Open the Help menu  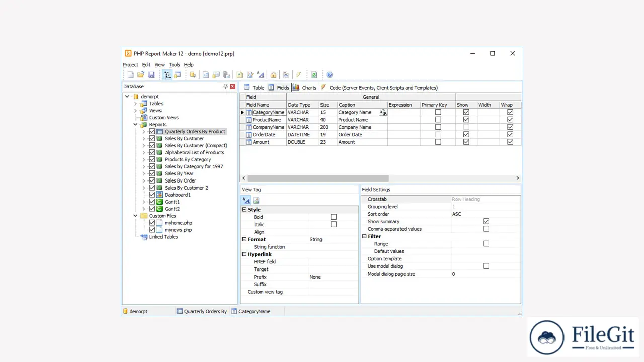[x=189, y=65]
